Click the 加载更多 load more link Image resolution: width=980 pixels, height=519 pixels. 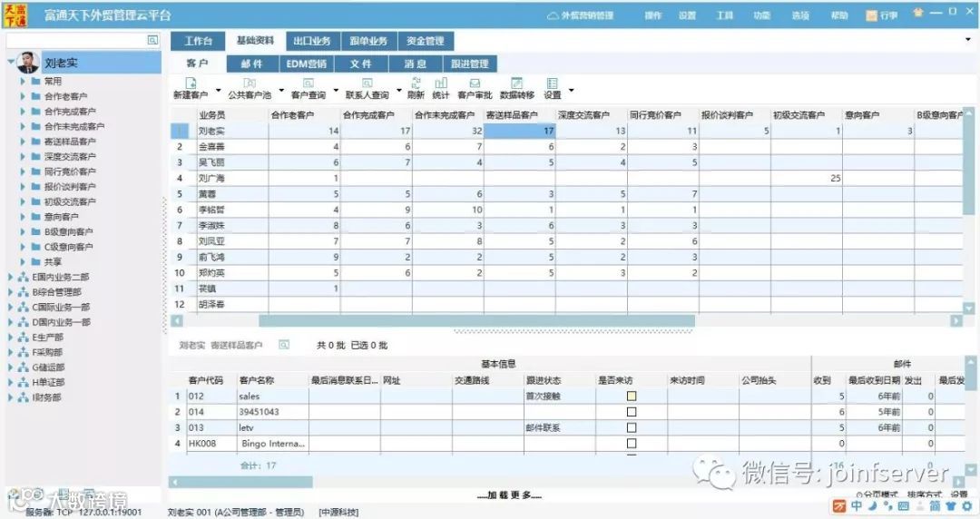click(x=510, y=495)
